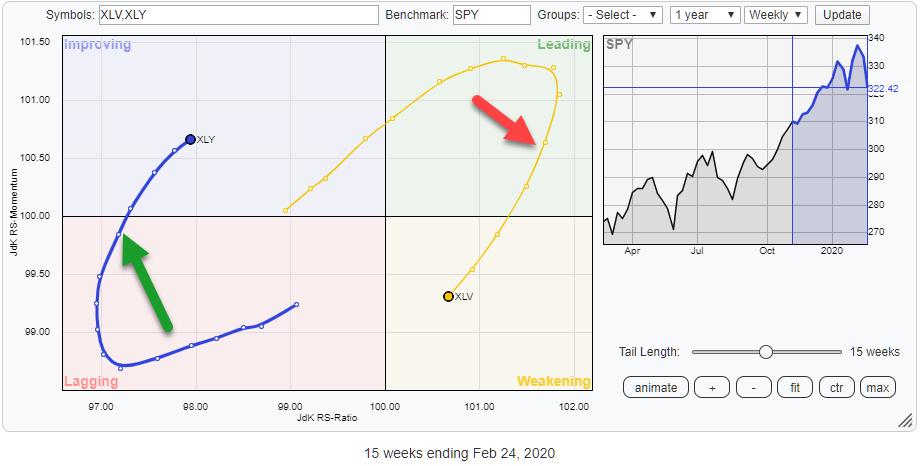Click the XLY blue head marker

click(x=190, y=140)
